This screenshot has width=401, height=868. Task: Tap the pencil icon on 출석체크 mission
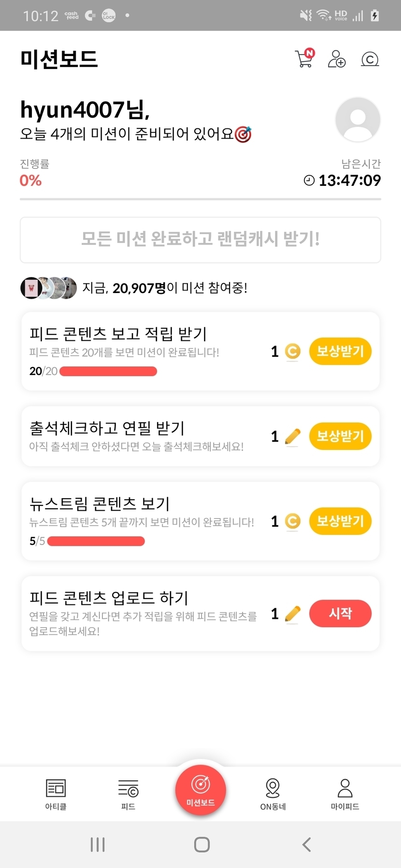point(292,436)
